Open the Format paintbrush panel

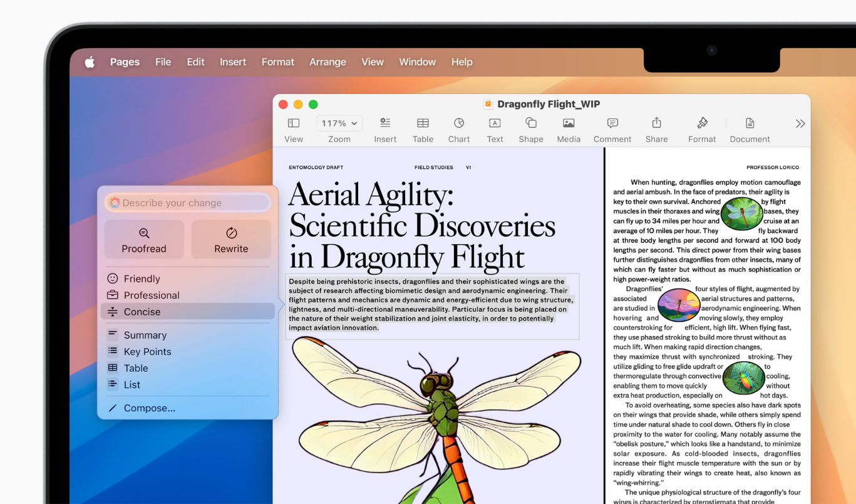(x=702, y=123)
